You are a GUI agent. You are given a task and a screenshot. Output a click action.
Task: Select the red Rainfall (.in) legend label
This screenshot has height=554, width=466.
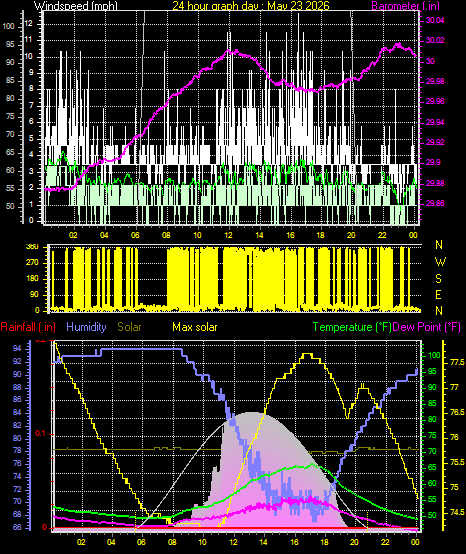coord(28,327)
